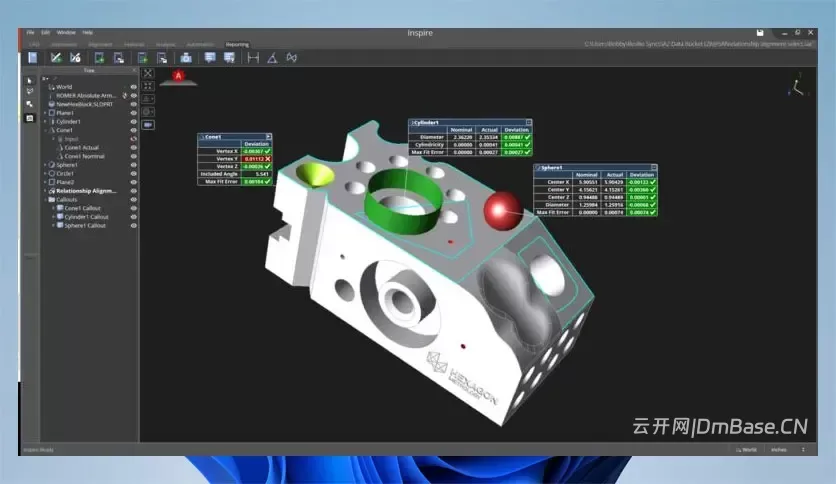Select Cylinder1 Callout in the tree
The image size is (836, 484).
pos(86,217)
